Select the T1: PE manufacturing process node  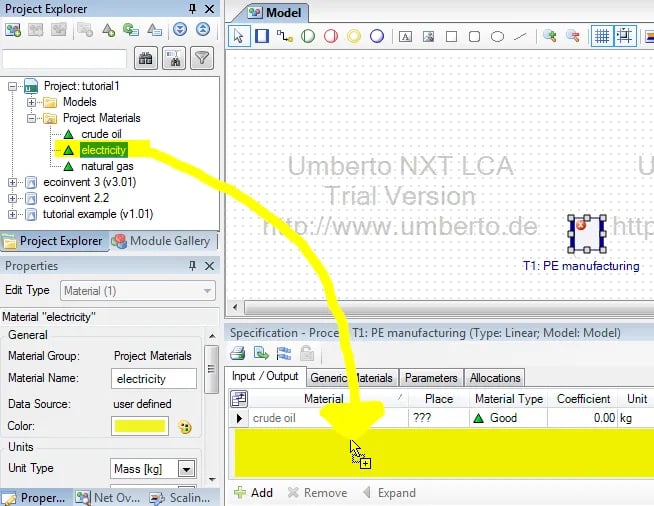tap(587, 233)
